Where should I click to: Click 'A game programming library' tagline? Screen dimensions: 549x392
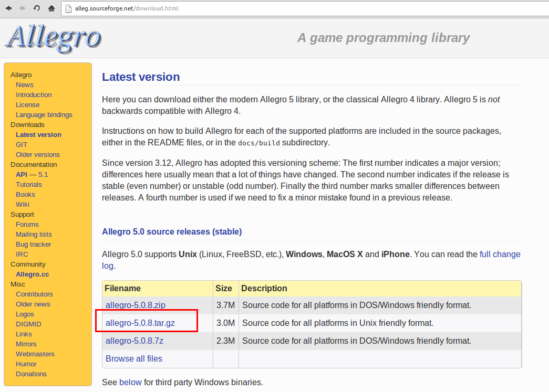[x=384, y=38]
